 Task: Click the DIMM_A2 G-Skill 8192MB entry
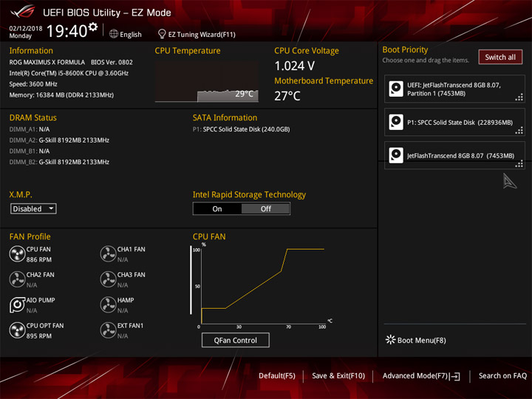(x=59, y=140)
